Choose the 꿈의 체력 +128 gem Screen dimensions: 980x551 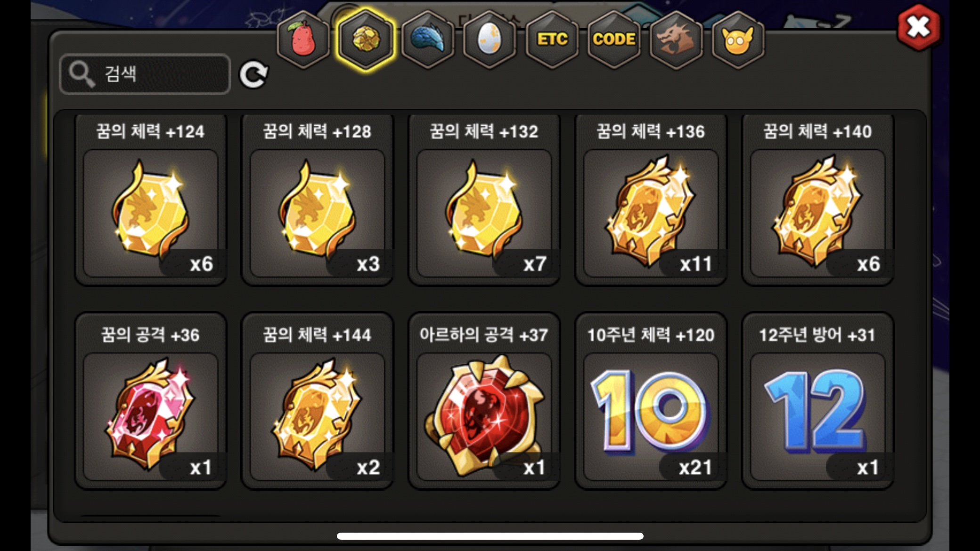(x=318, y=199)
